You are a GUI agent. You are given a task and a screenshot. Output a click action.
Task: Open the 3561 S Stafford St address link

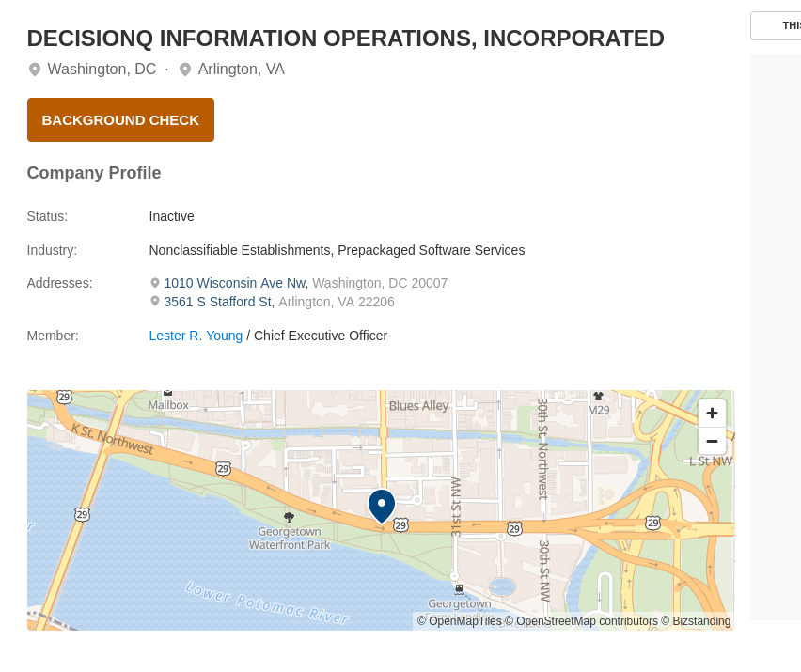click(219, 302)
